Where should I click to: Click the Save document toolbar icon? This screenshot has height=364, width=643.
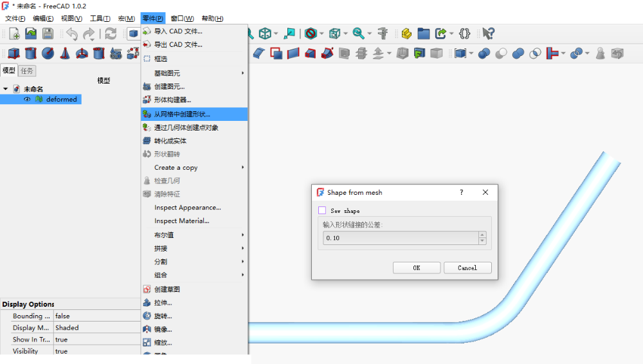click(48, 33)
